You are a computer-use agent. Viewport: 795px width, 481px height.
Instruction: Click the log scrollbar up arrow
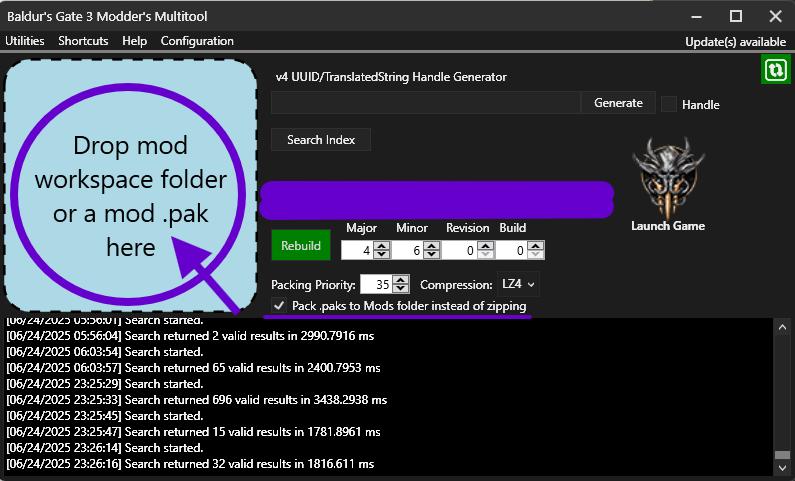[x=782, y=327]
